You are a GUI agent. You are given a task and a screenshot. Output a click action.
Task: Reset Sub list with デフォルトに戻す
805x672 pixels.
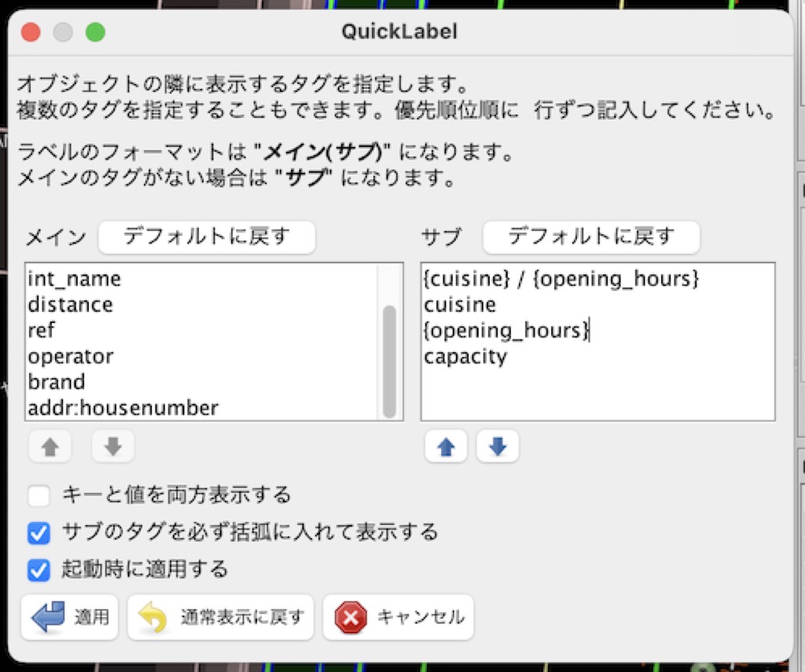click(591, 237)
